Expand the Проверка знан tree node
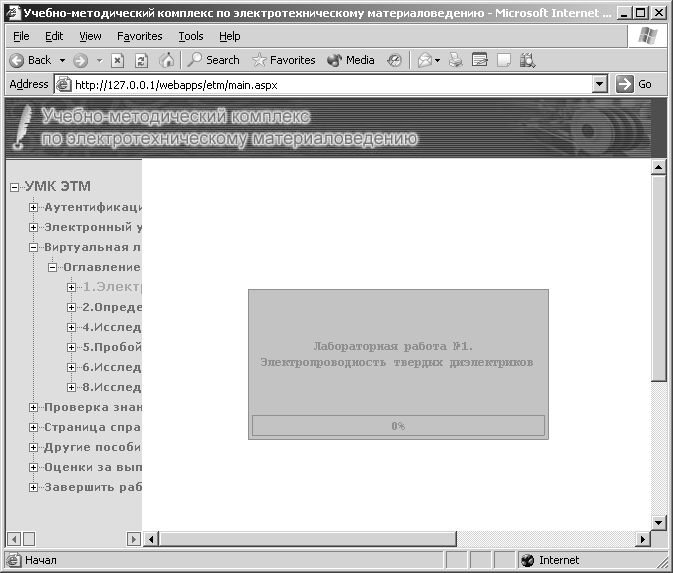The height and width of the screenshot is (573, 673). point(33,407)
